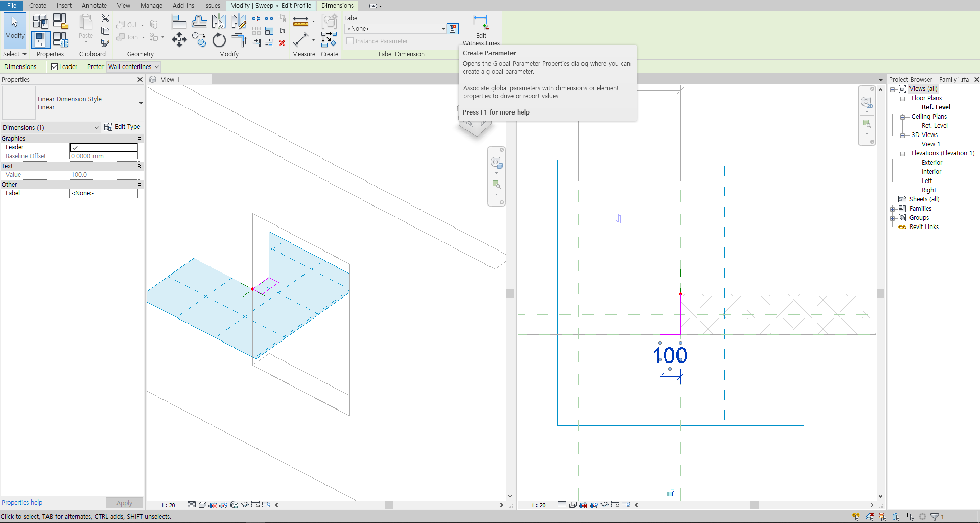Click horizontal scrollbar thumb in right view
The width and height of the screenshot is (980, 523).
[754, 505]
